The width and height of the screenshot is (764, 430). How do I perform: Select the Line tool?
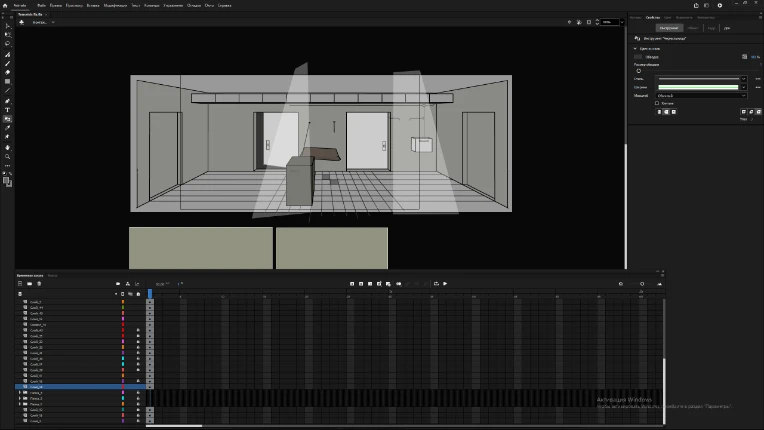(x=7, y=90)
